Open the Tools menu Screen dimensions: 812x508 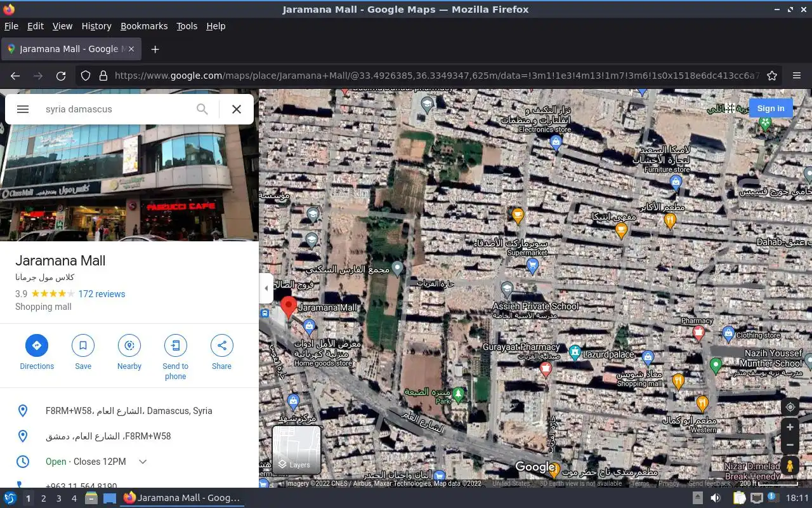(187, 26)
